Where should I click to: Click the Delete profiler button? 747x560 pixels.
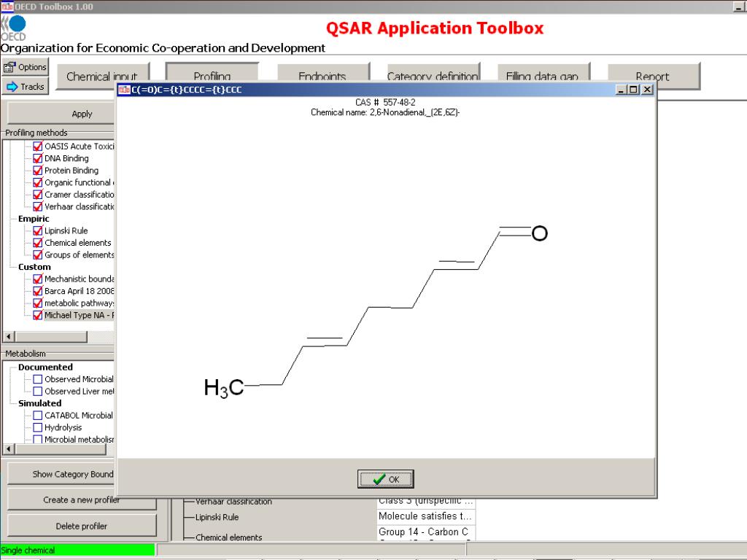82,526
